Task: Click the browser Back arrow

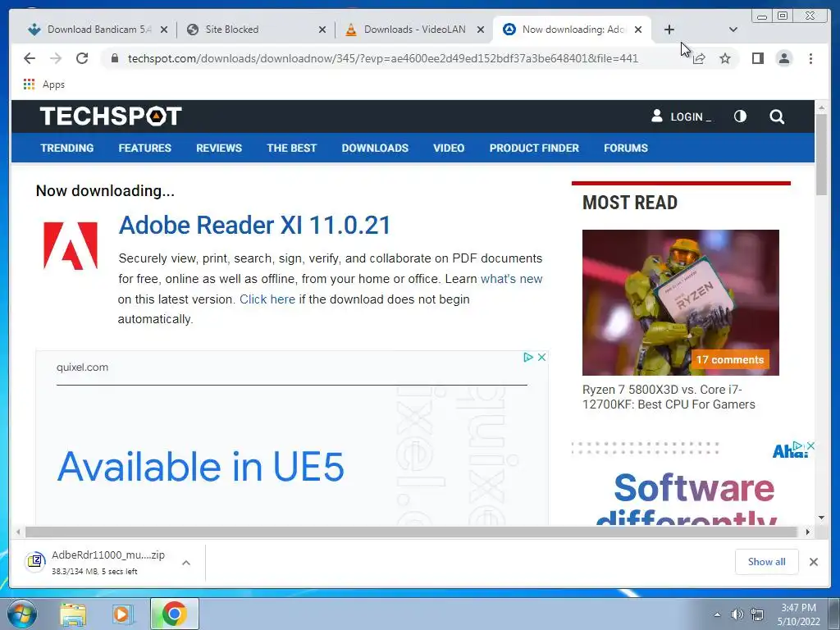Action: pos(30,58)
